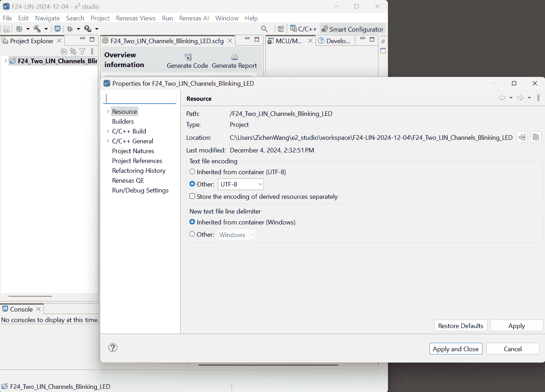This screenshot has width=545, height=392.
Task: Click the Project Explorer filter funnel icon
Action: [83, 51]
